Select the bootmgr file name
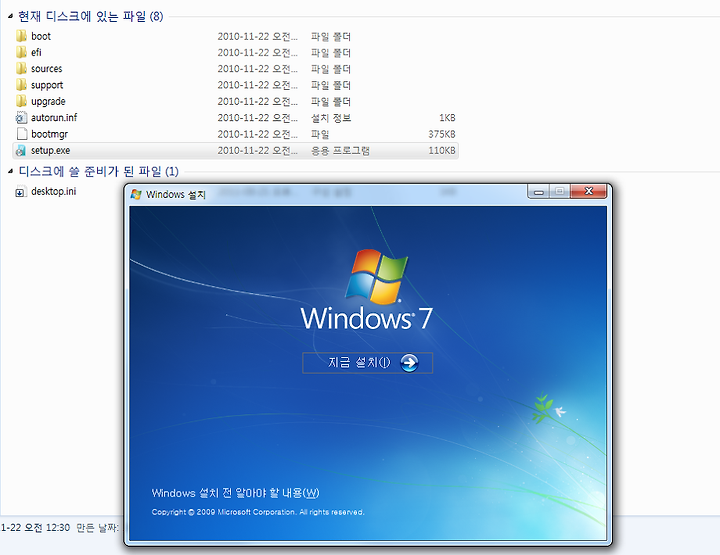Image resolution: width=720 pixels, height=555 pixels. coord(49,134)
